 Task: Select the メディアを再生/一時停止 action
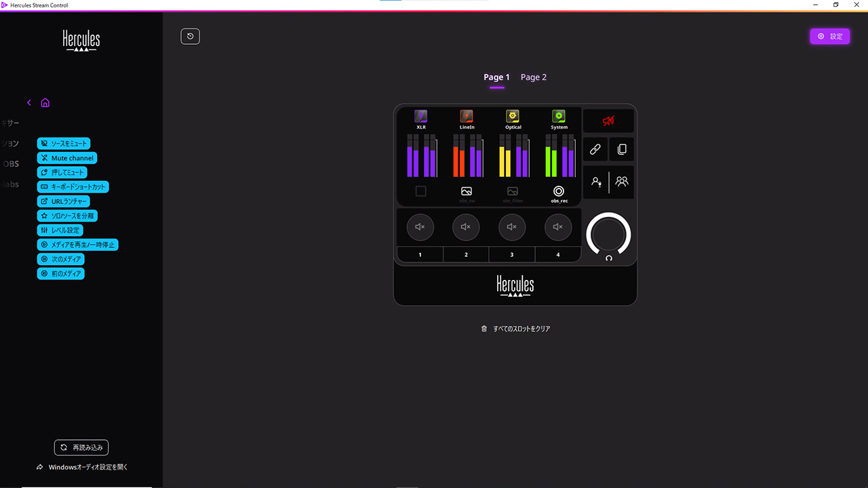pyautogui.click(x=77, y=245)
